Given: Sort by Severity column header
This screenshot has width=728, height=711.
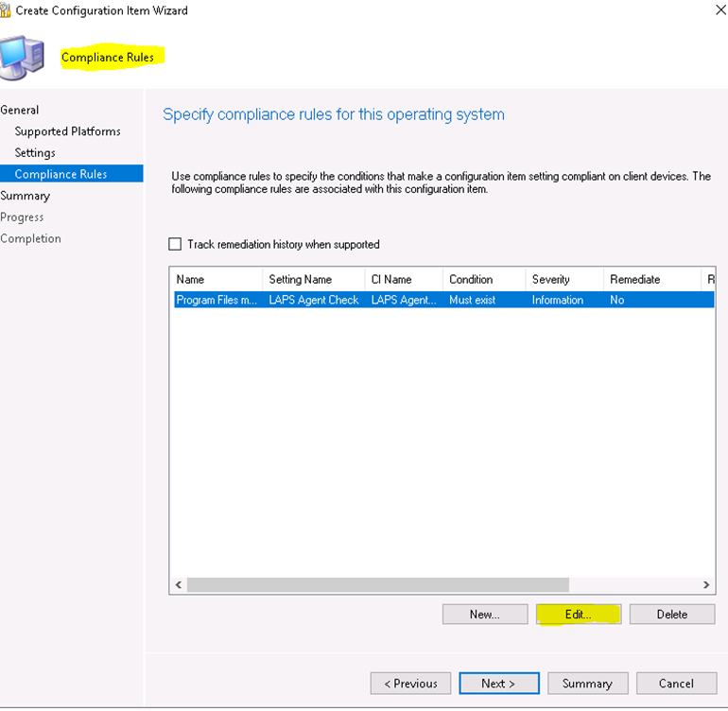Looking at the screenshot, I should point(564,280).
